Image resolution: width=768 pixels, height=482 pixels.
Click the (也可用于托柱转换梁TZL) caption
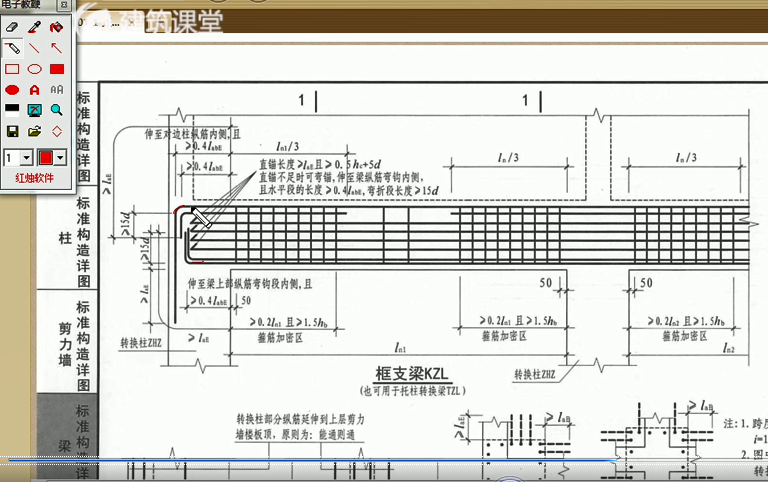pos(412,391)
